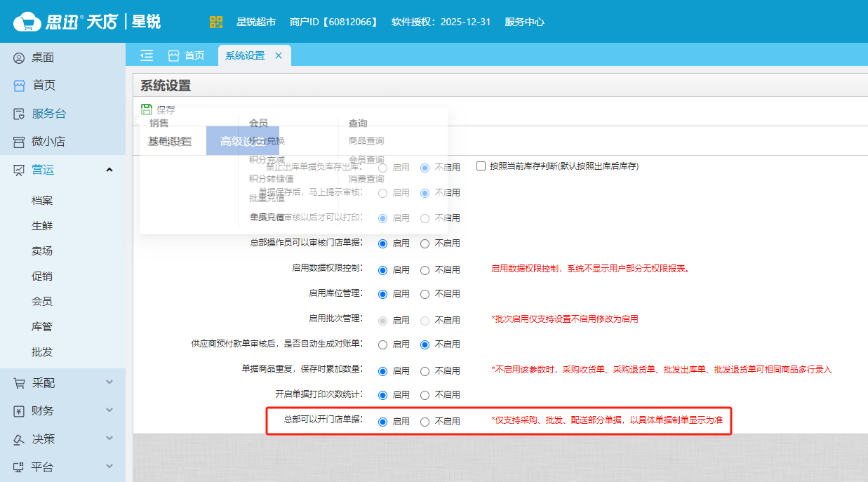Select 启用 for 总部可以开门店单据
This screenshot has width=868, height=482.
point(382,422)
